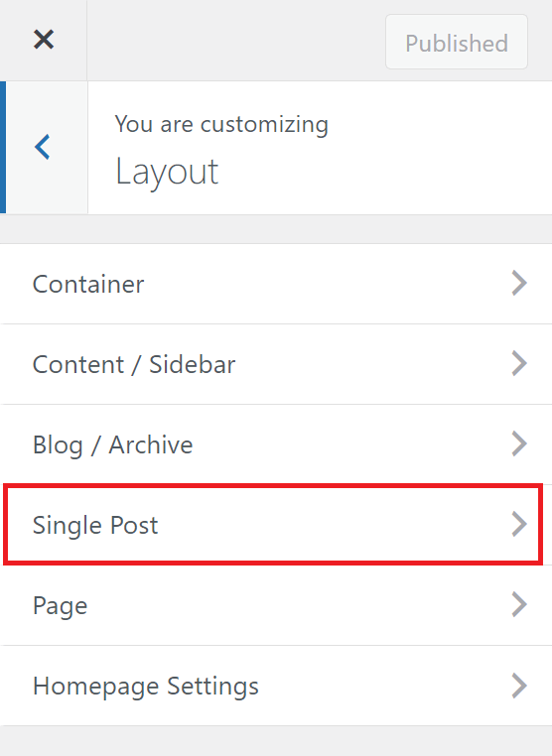Expand the Container section chevron
552x756 pixels.
[x=519, y=283]
